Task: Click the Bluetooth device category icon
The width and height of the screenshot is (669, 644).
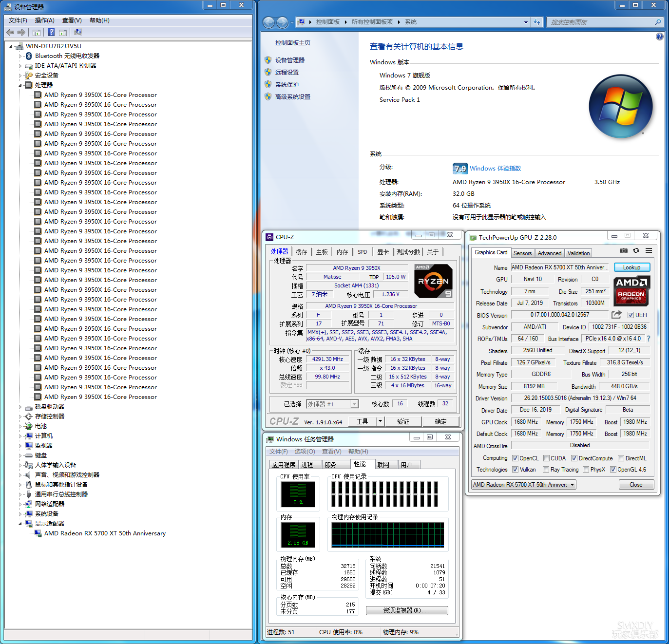Action: 29,56
